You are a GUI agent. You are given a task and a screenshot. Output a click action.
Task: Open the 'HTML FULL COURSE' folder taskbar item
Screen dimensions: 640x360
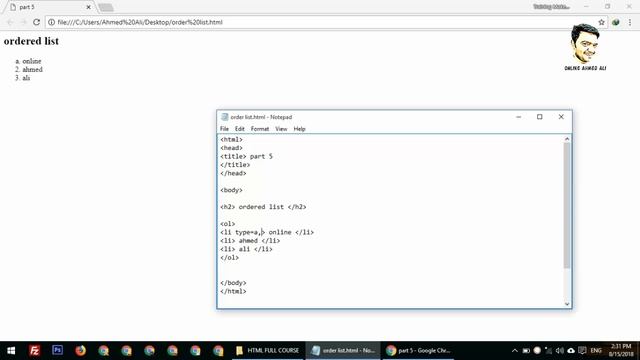point(268,351)
